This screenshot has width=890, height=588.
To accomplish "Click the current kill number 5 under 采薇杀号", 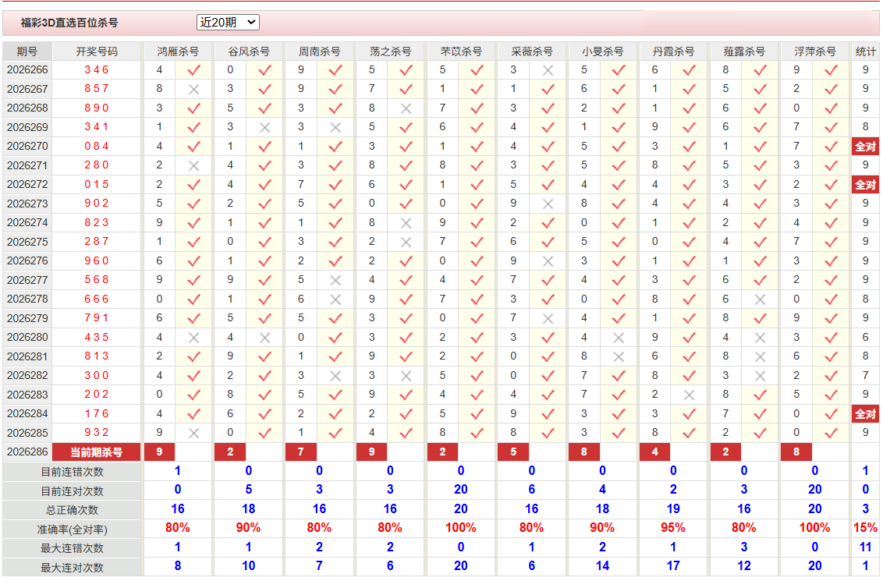I will pyautogui.click(x=513, y=452).
